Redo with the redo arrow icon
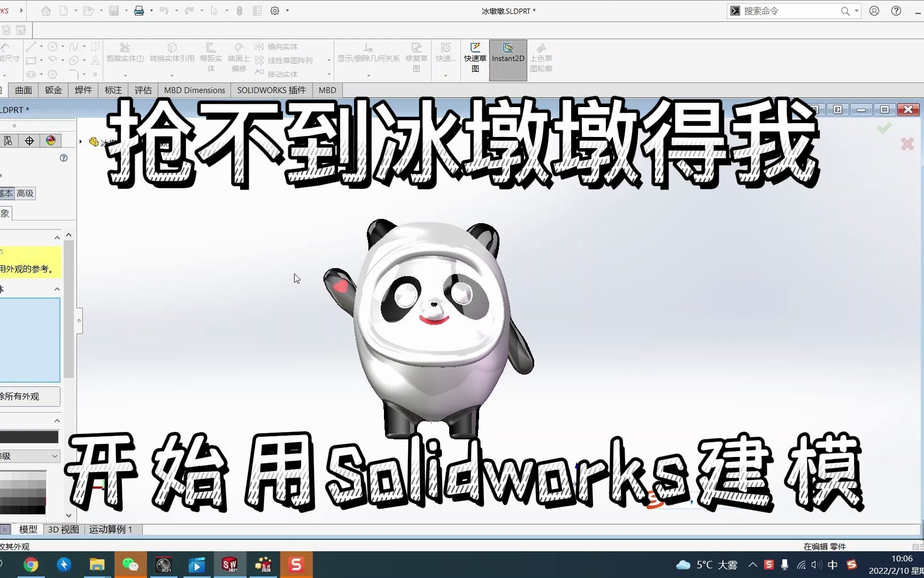Screen dimensions: 924x578 tap(189, 11)
